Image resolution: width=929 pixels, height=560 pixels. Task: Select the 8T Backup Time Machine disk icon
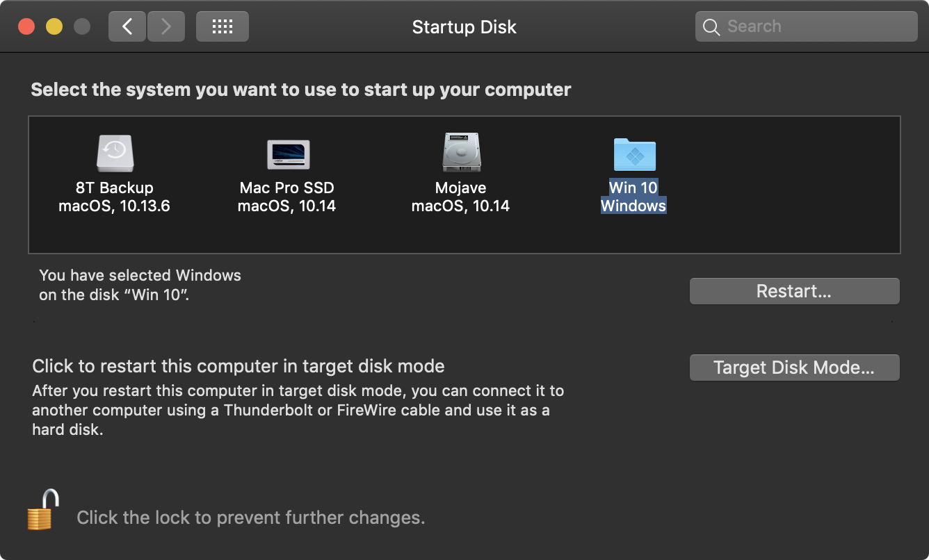pyautogui.click(x=115, y=154)
